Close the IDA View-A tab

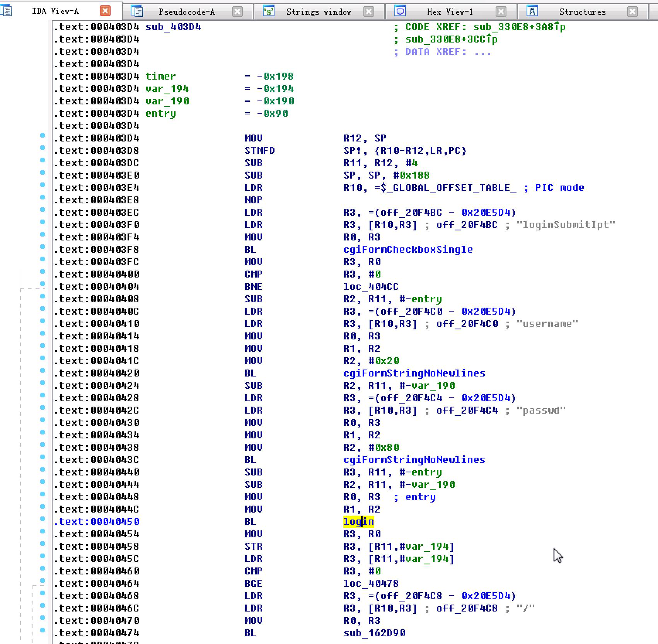(x=105, y=11)
